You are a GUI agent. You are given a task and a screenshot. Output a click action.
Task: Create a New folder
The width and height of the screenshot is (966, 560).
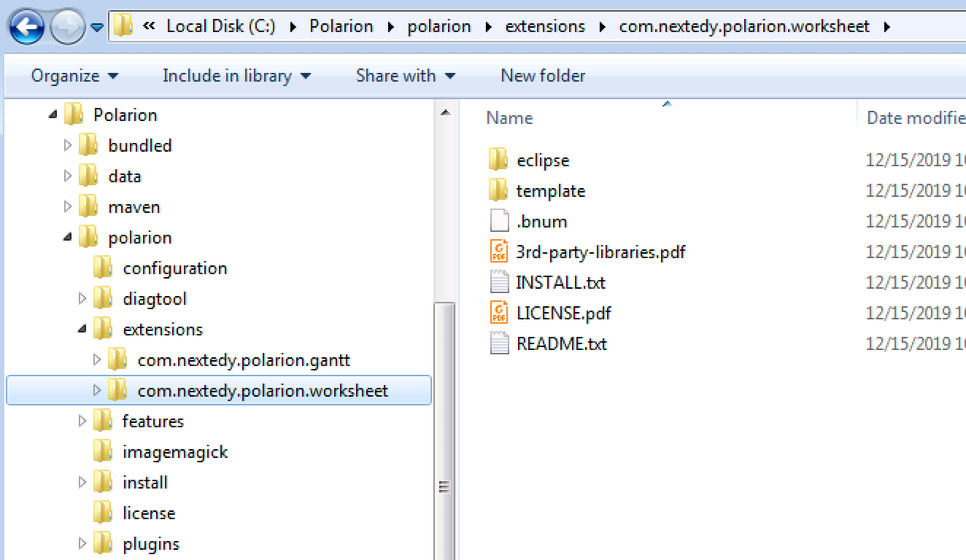543,76
